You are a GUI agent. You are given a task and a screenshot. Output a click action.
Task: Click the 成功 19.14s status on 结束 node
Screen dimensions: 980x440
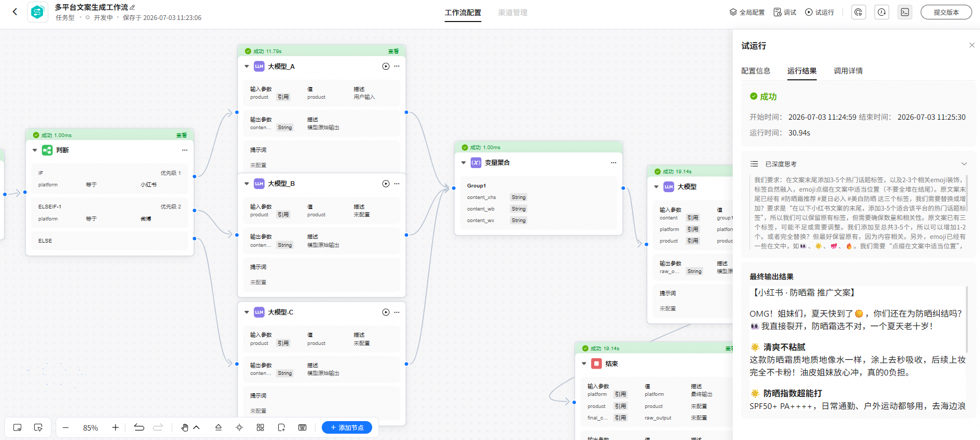(600, 348)
